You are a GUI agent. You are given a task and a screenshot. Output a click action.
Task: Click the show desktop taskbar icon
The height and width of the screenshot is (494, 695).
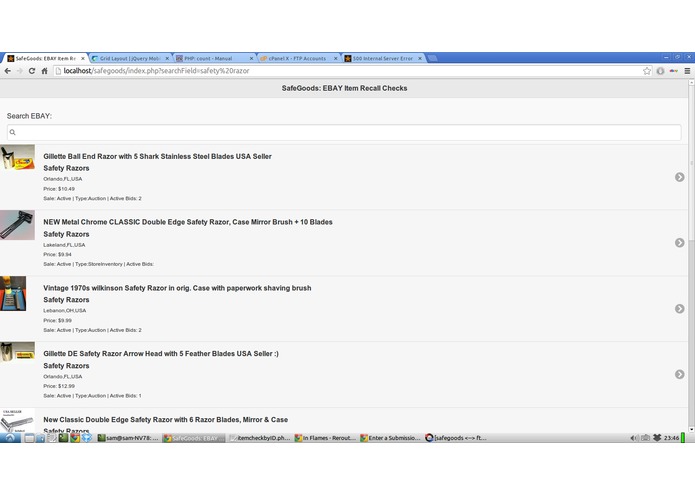pyautogui.click(x=29, y=438)
